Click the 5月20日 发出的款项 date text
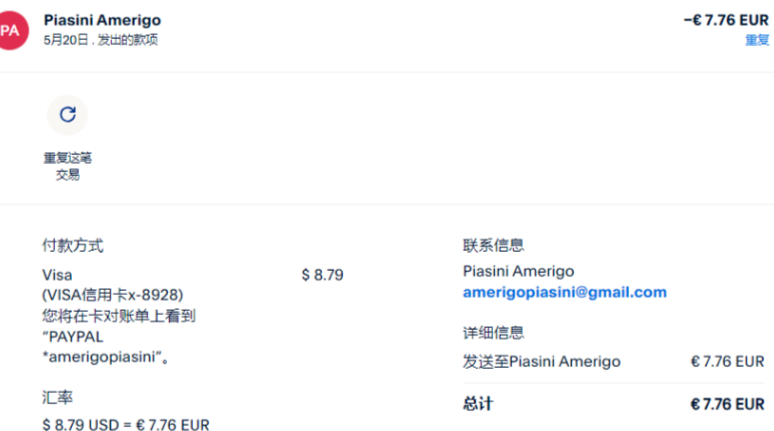The image size is (774, 431). click(100, 40)
